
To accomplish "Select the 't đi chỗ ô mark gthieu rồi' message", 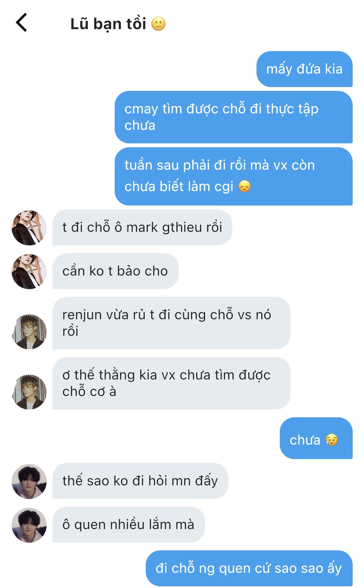I will (142, 227).
